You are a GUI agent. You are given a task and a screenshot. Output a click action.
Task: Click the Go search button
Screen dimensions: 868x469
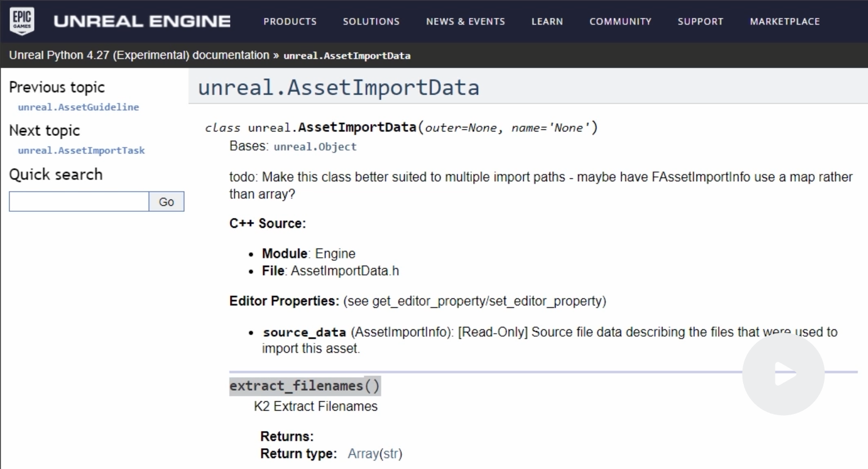tap(166, 202)
